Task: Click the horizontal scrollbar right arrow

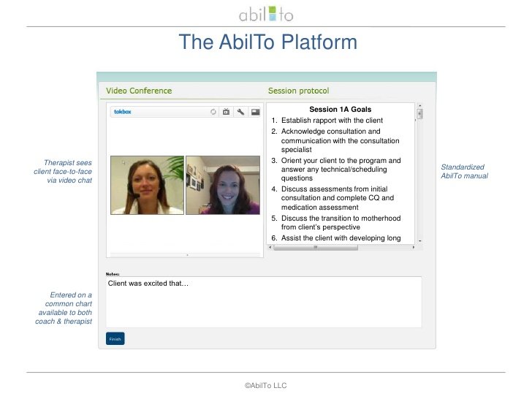Action: pyautogui.click(x=414, y=247)
